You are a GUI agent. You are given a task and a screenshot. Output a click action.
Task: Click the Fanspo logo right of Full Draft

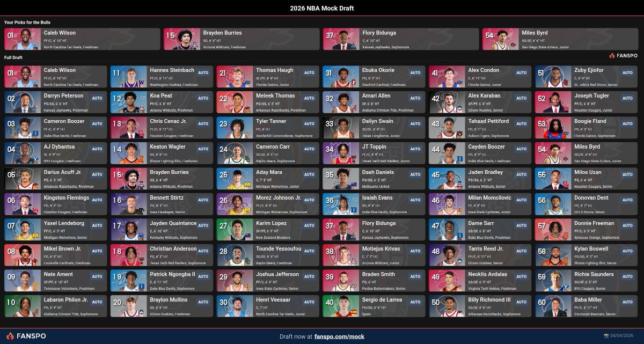pos(623,56)
